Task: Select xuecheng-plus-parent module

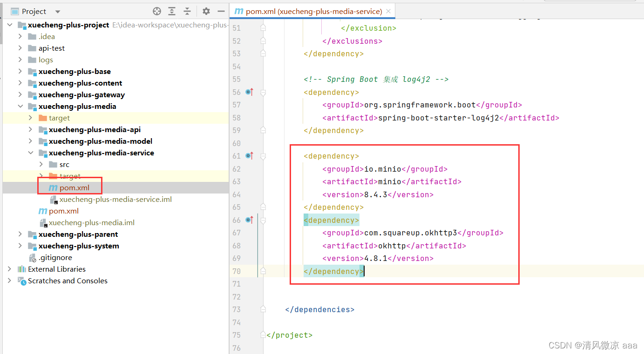Action: (78, 234)
